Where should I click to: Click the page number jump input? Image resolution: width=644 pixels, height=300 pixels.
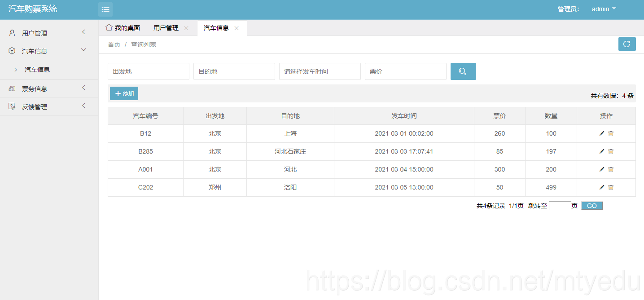(x=560, y=206)
